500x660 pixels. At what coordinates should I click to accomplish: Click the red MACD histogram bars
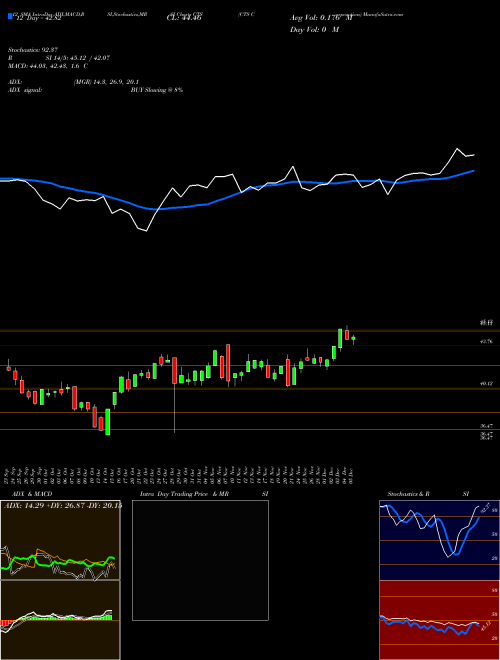click(x=5, y=623)
